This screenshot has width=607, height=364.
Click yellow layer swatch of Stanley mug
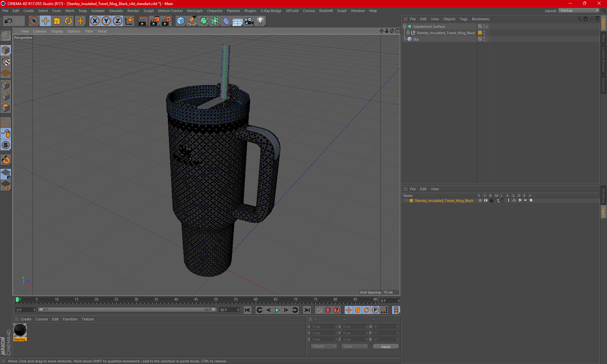coord(480,33)
